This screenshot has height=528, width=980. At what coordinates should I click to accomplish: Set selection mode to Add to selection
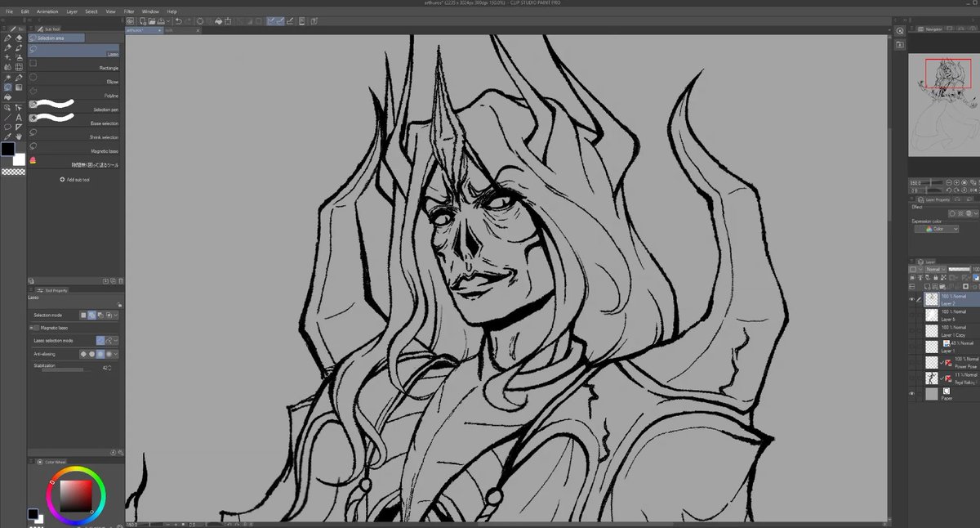pyautogui.click(x=91, y=315)
